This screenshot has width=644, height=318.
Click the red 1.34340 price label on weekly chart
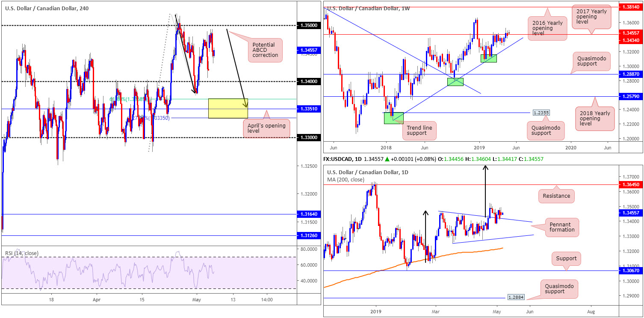tap(631, 40)
